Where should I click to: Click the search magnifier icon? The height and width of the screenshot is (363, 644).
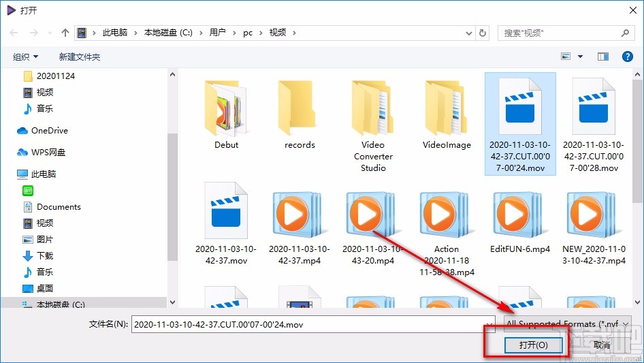coord(625,33)
